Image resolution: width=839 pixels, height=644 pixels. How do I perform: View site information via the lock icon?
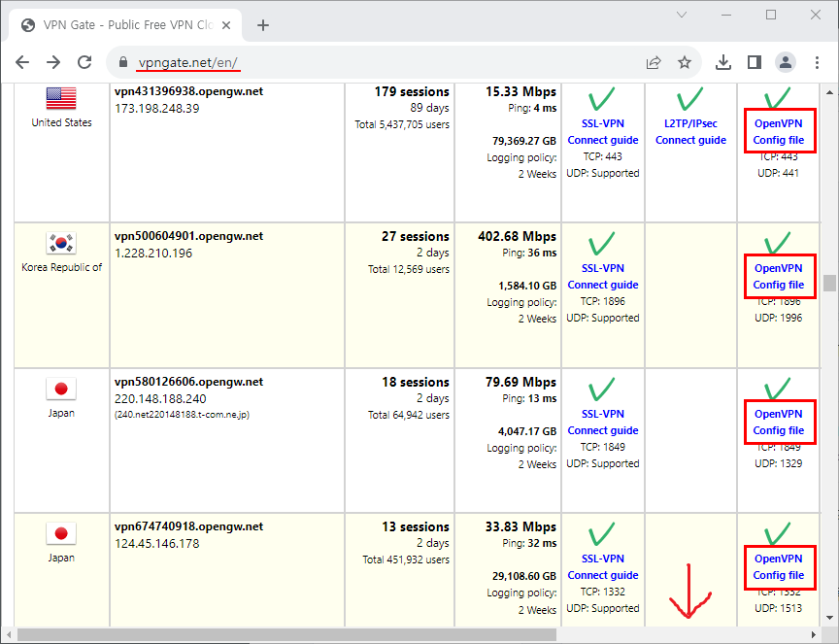(123, 62)
